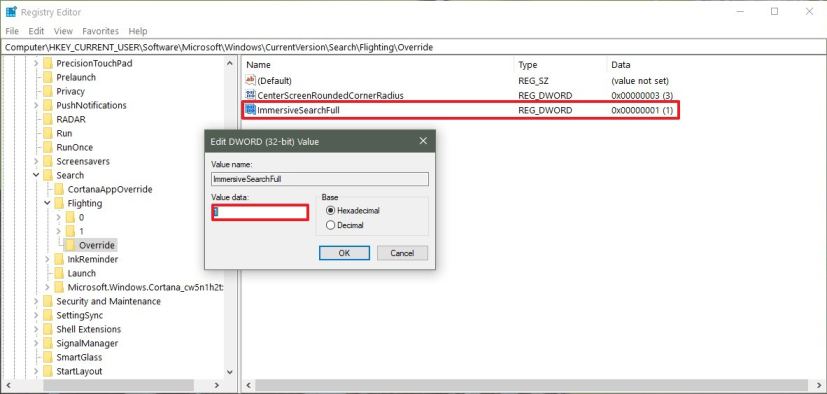Expand the PushNotifications key
Screen dimensions: 827x394
click(x=36, y=105)
